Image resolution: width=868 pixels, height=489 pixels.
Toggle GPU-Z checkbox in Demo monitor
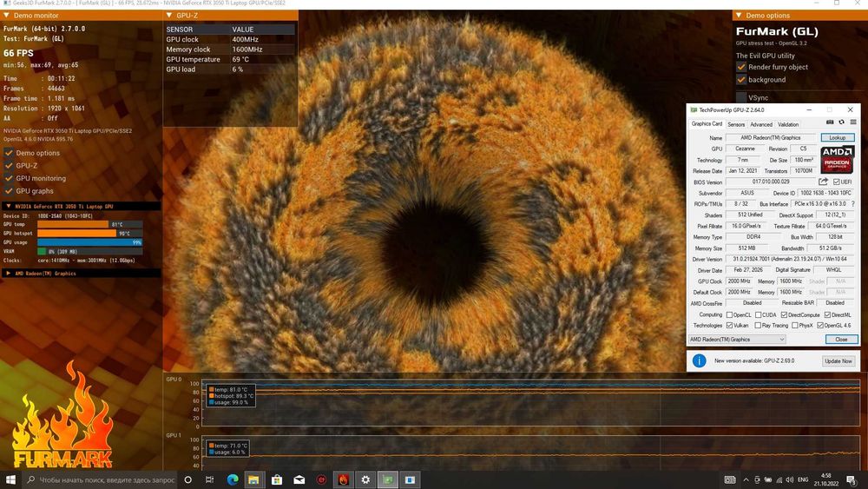coord(9,166)
